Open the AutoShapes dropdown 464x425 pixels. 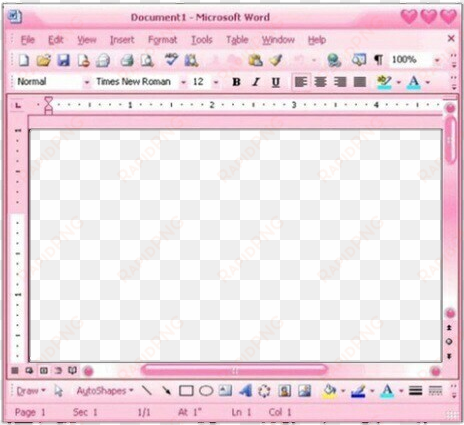pyautogui.click(x=105, y=391)
